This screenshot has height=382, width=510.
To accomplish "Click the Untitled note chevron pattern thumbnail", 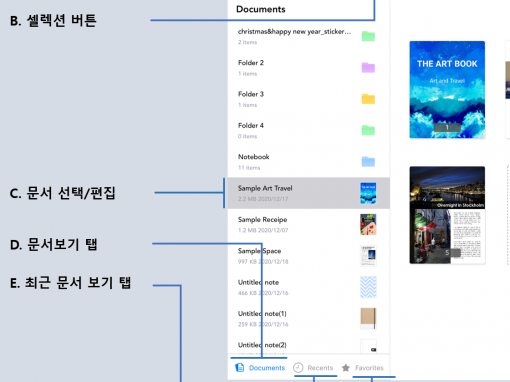I will (x=368, y=287).
